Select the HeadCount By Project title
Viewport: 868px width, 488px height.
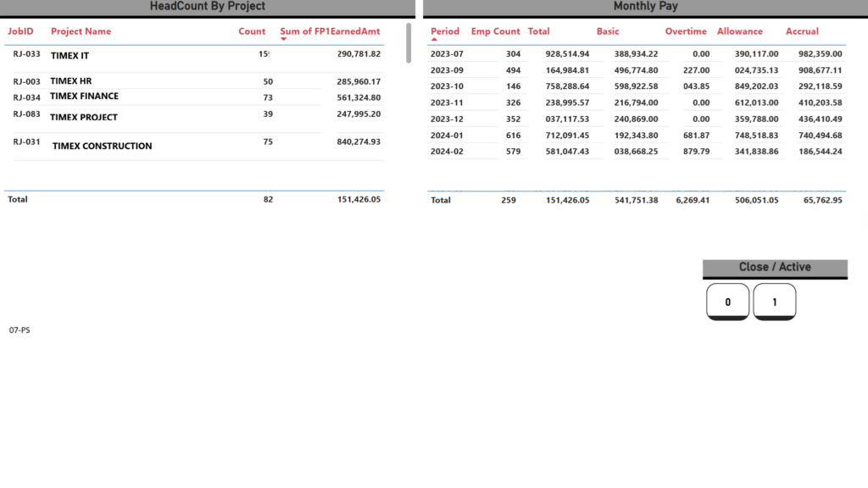click(208, 7)
